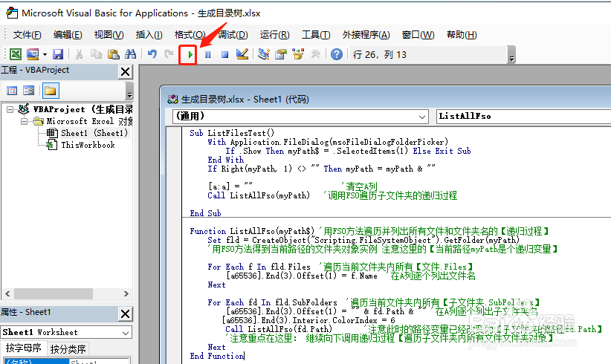Screen dimensions: 611x364
Task: Click the VBA application icon in title bar
Action: tap(12, 13)
